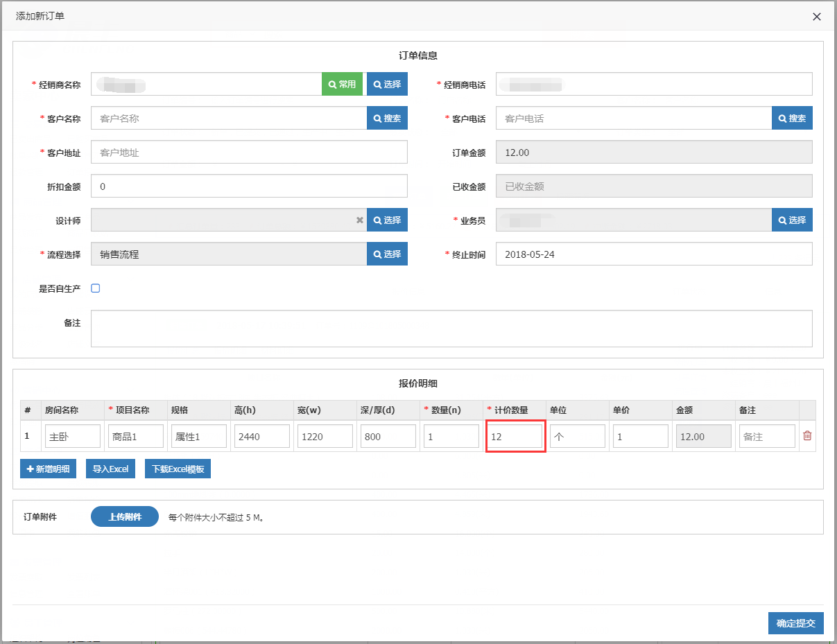Viewport: 837px width, 644px height.
Task: Search by customer phone using 搜索 button
Action: tap(792, 118)
